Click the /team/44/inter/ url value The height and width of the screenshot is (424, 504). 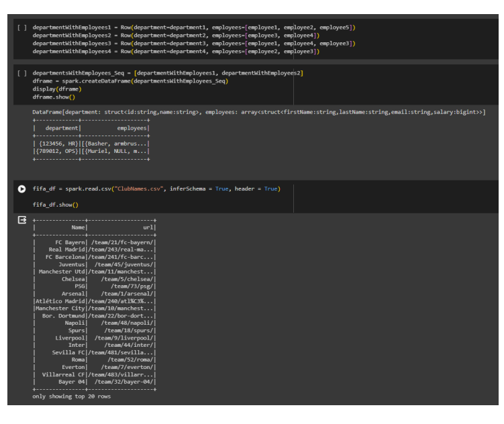[129, 345]
